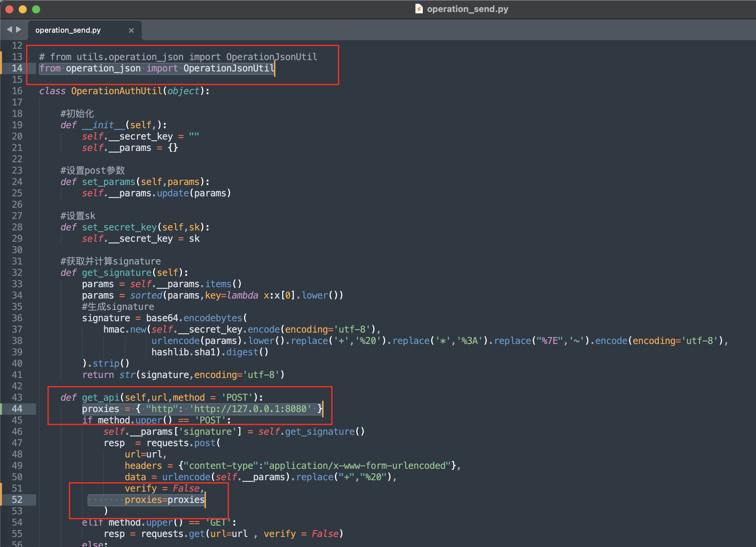Click hmac.new on line 37
This screenshot has height=547, width=756.
click(x=125, y=329)
